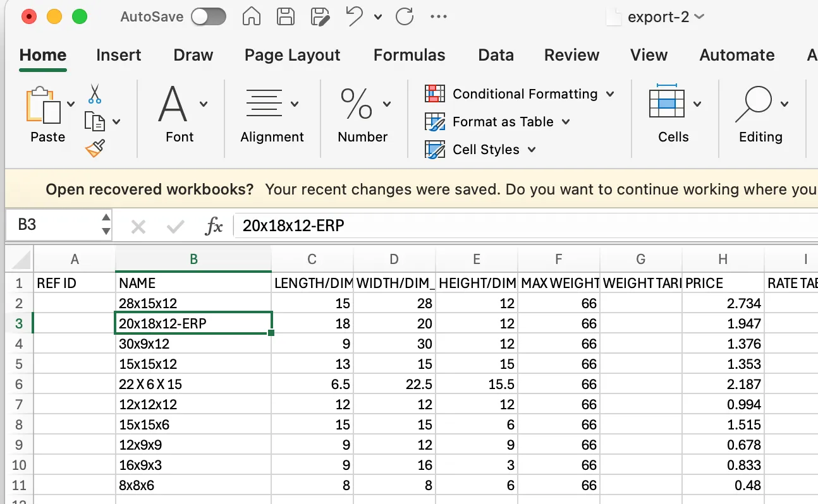
Task: Switch to the Page Layout tab
Action: [293, 55]
